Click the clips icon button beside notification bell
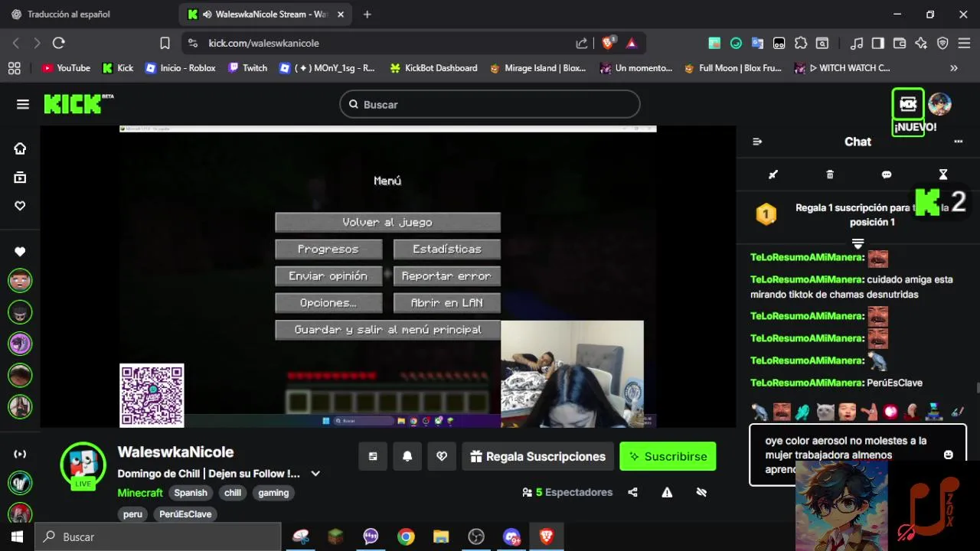The width and height of the screenshot is (980, 551). 373,456
